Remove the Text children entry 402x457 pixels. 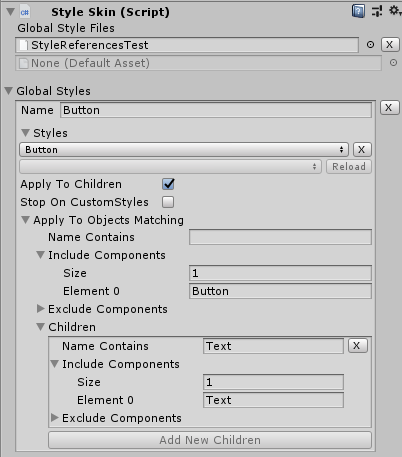pos(358,346)
